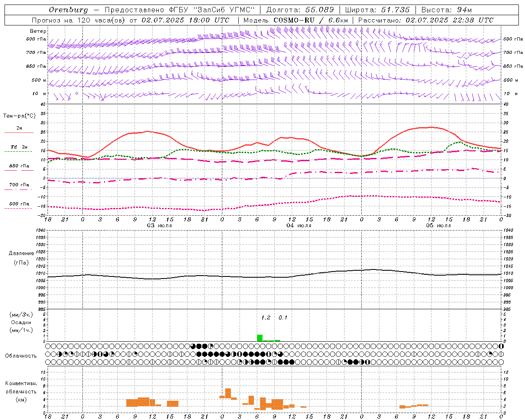Click the tall green precipitation bar
The image size is (525, 420).
click(260, 338)
